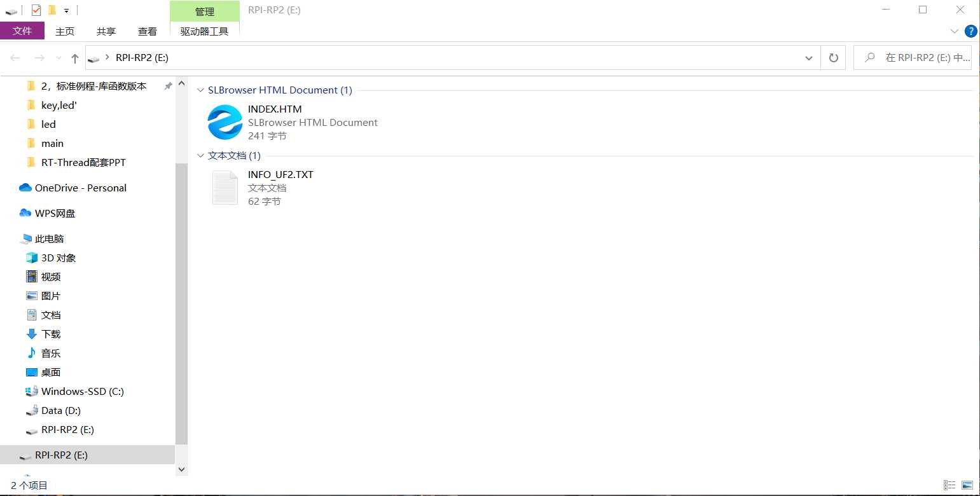Collapse the 文本文档 (1) group
The height and width of the screenshot is (496, 980).
tap(202, 156)
